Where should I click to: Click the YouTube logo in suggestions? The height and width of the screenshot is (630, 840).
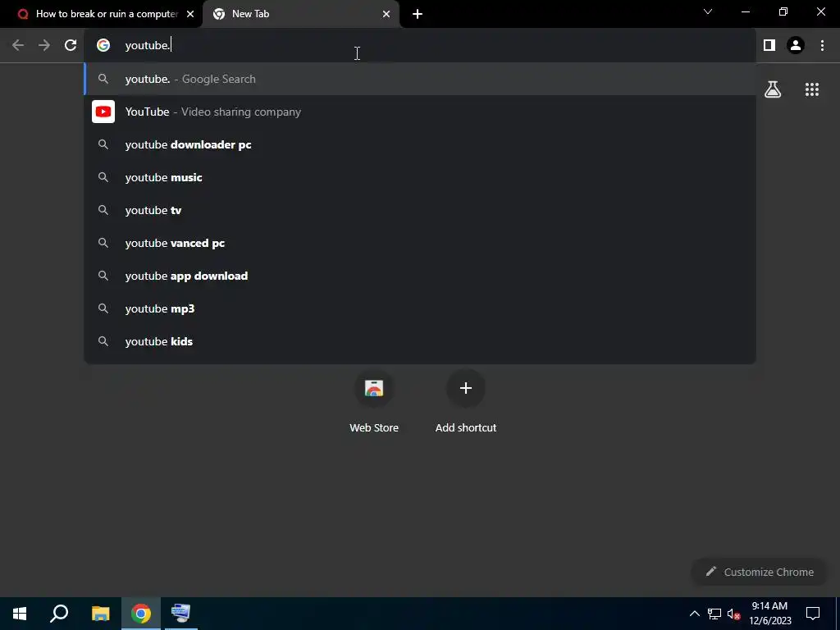(103, 112)
